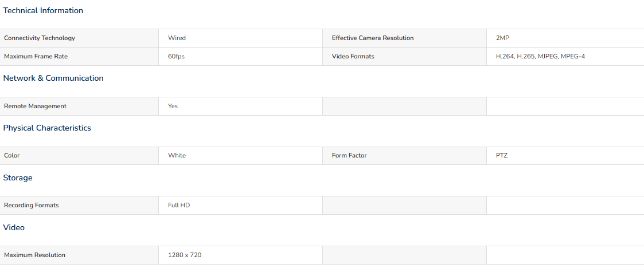
Task: Click the Physical Characteristics heading
Action: tap(47, 128)
